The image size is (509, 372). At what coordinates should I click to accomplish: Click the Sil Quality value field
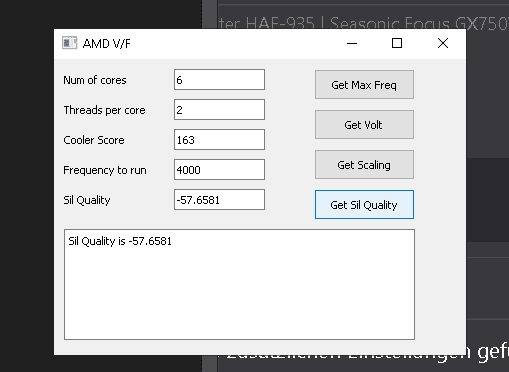point(219,200)
